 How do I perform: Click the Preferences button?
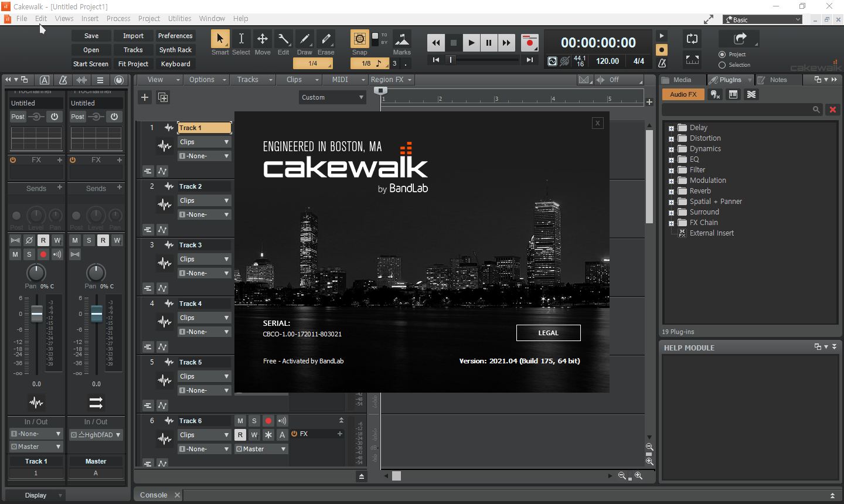point(175,36)
